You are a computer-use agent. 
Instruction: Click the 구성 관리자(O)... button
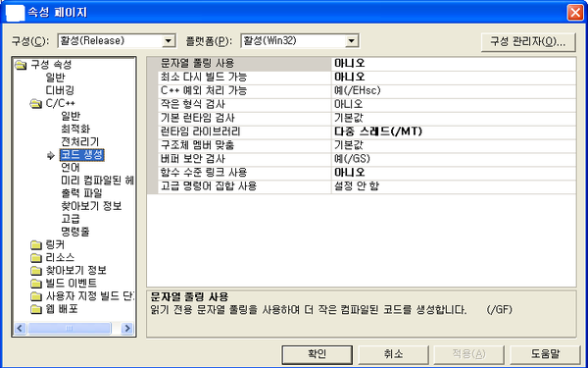(528, 41)
